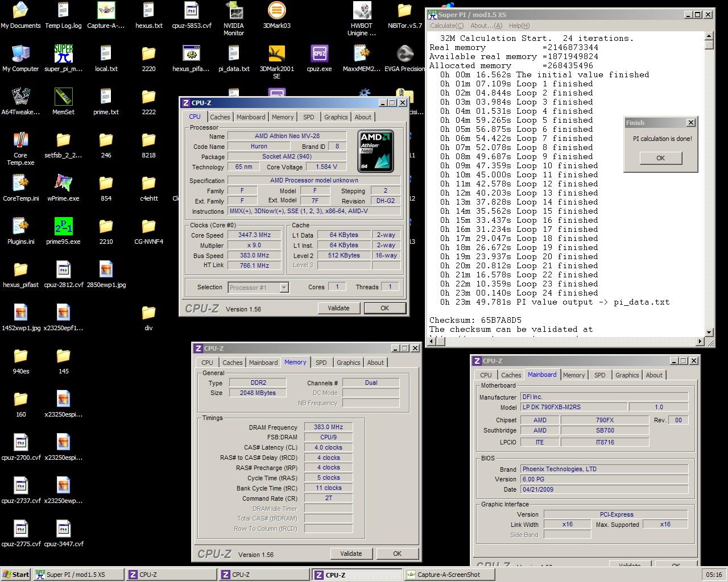The width and height of the screenshot is (728, 582).
Task: Open 2850ewp1.jpg image file
Action: [x=106, y=275]
